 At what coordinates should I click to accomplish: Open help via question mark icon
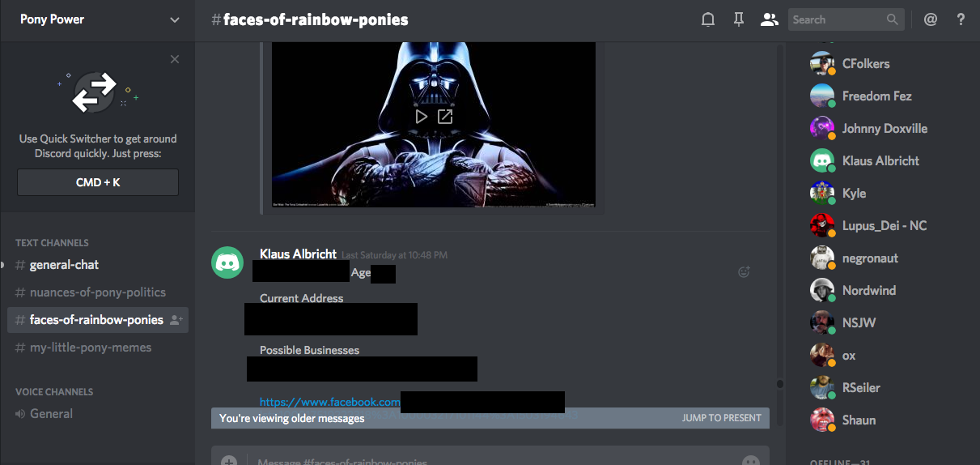(961, 19)
